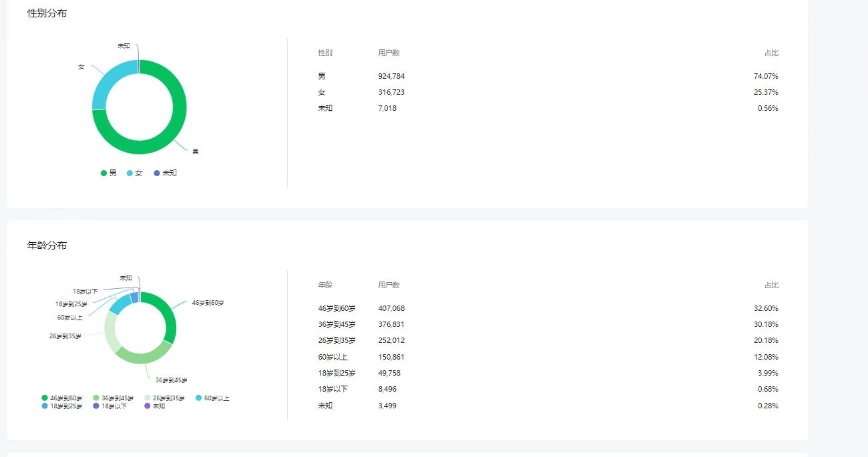Select the 男 row in gender table
The height and width of the screenshot is (457, 868).
pos(548,76)
